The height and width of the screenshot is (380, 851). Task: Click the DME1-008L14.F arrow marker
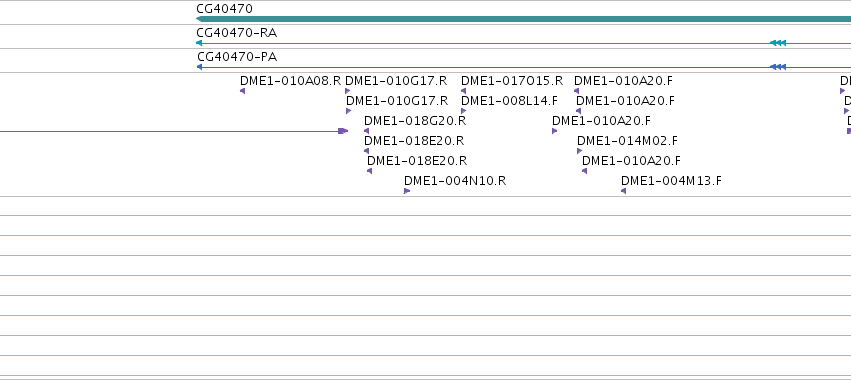pyautogui.click(x=463, y=111)
